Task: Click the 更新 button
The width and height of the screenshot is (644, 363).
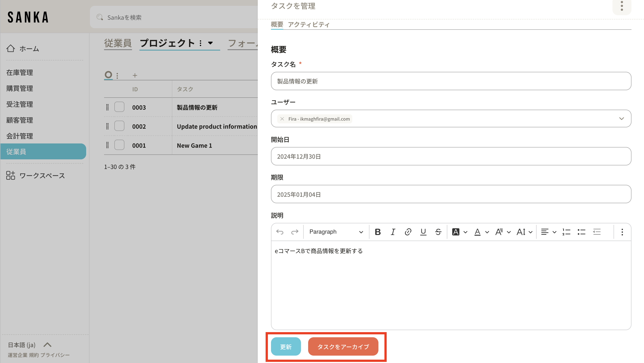Action: (286, 347)
